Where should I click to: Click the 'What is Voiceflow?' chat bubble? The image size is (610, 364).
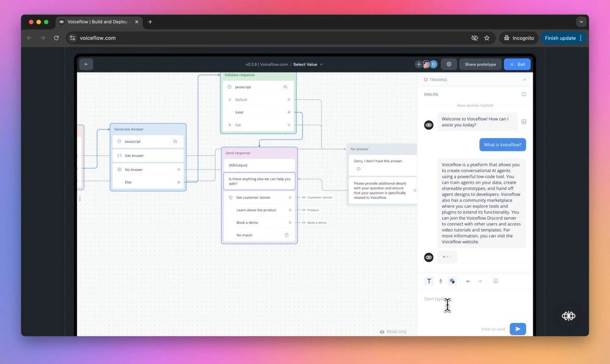[502, 145]
